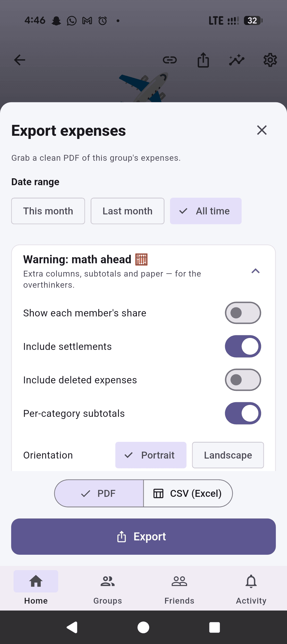Toggle Show each member's share switch
This screenshot has height=644, width=287.
point(243,313)
